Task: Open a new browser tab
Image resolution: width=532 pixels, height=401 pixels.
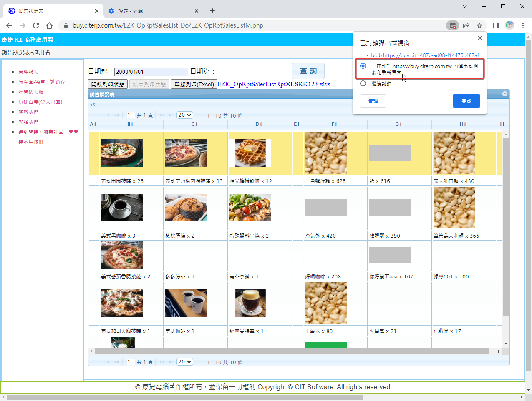Action: pyautogui.click(x=212, y=11)
